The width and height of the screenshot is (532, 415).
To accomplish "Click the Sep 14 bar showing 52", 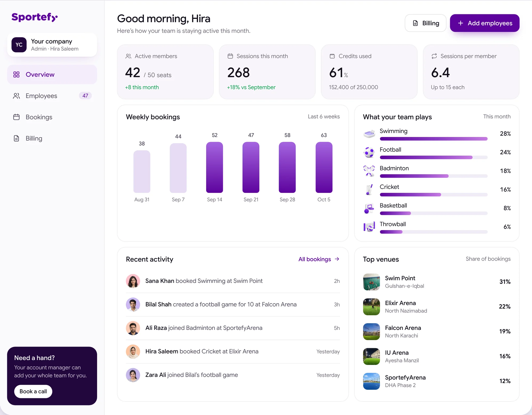I will click(x=214, y=167).
